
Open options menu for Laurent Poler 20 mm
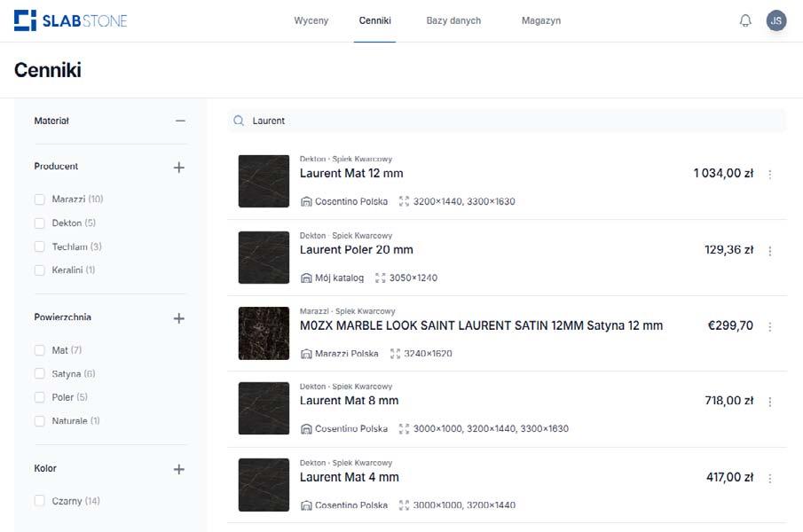pyautogui.click(x=770, y=251)
